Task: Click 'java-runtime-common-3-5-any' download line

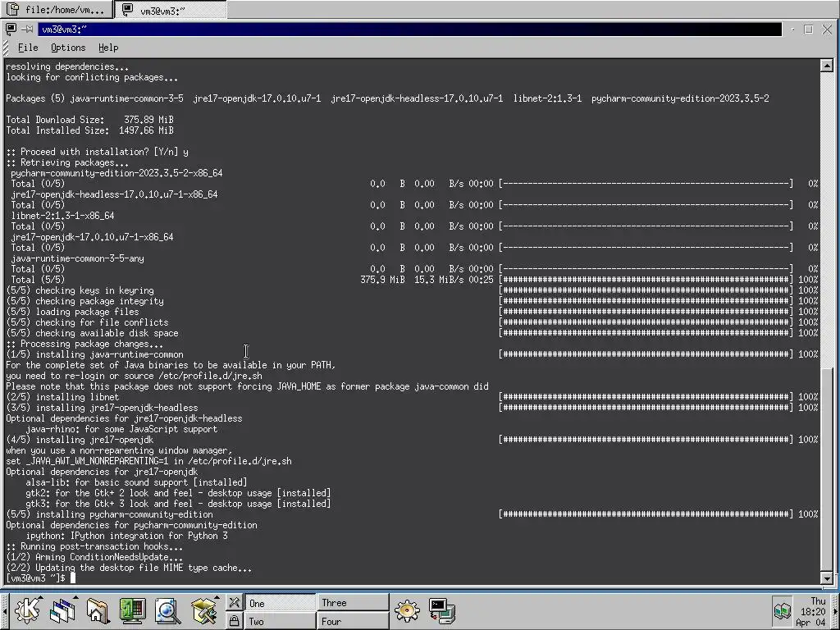Action: click(77, 258)
